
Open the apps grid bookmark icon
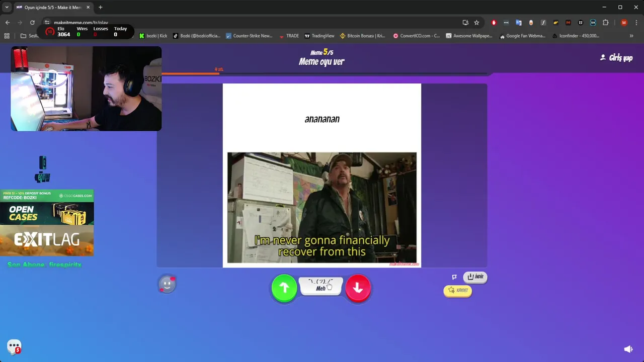click(x=7, y=36)
